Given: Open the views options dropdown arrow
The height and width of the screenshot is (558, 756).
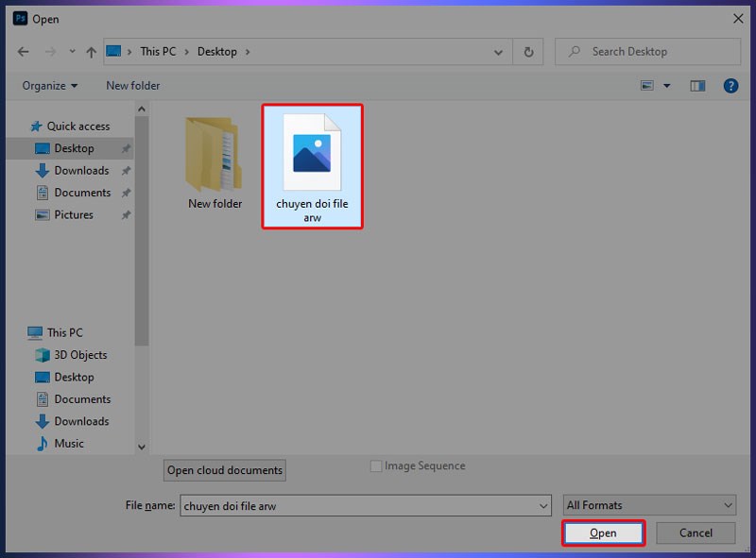Looking at the screenshot, I should [665, 86].
